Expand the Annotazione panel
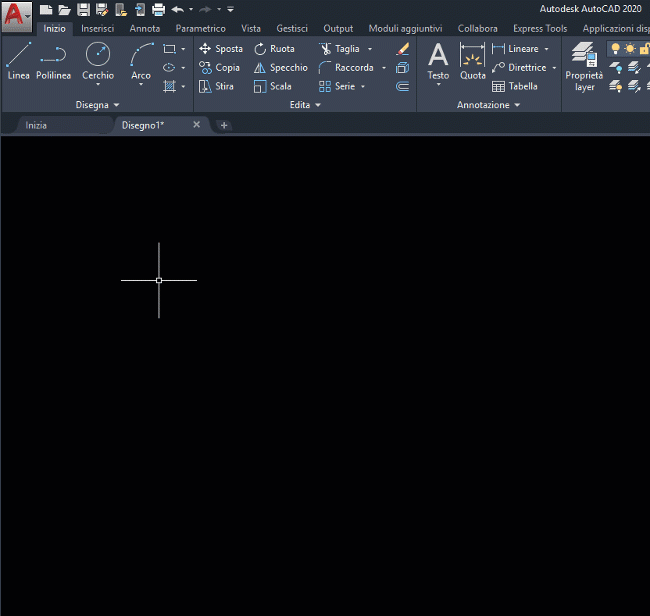The image size is (650, 616). [488, 105]
